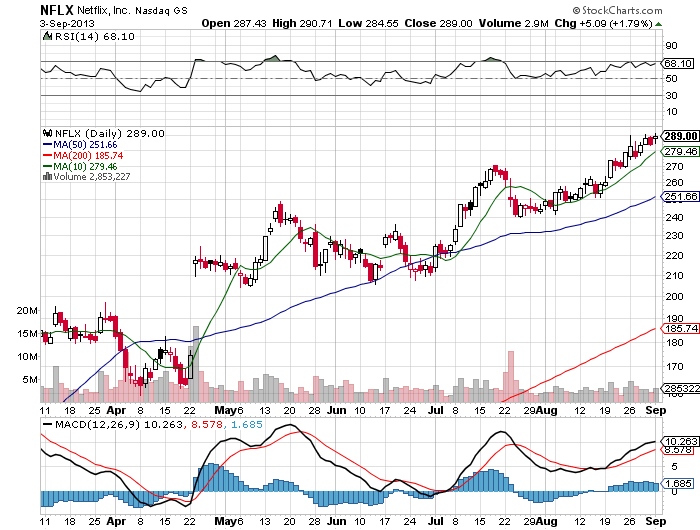Click the 'MACD(12,26,9)' panel label
Viewport: 700px width, 530px height.
98,424
